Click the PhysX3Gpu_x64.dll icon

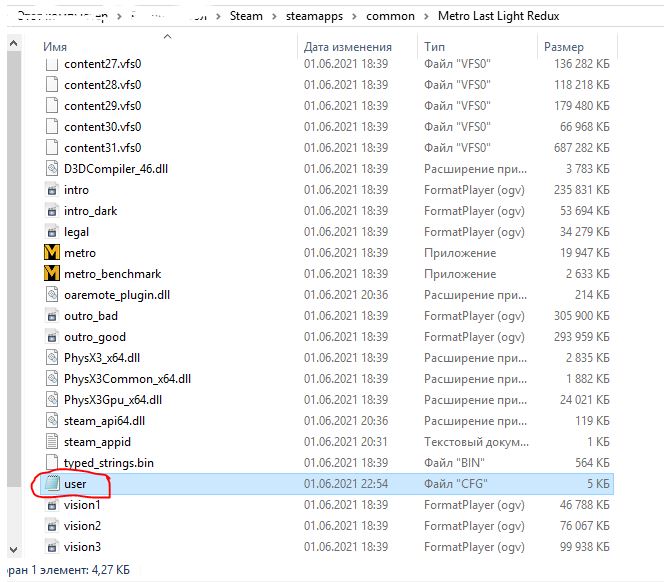click(x=52, y=400)
